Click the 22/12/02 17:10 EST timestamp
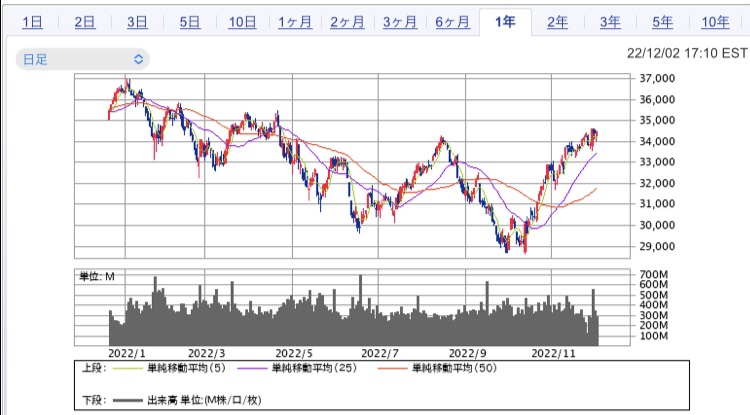The image size is (750, 415). point(687,53)
